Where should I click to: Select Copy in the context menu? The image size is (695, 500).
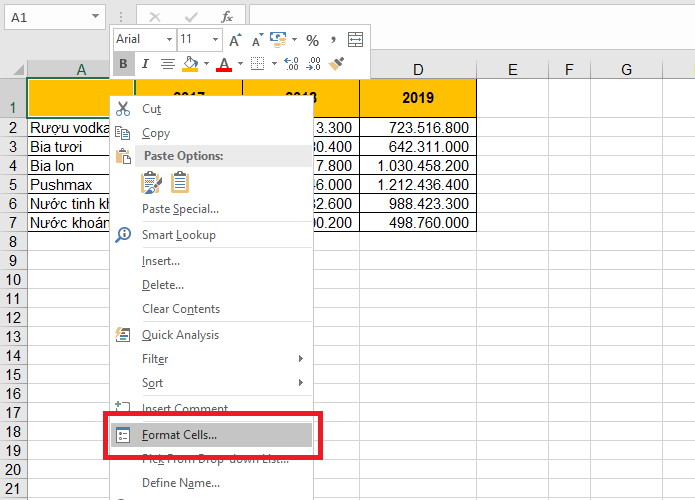(156, 133)
